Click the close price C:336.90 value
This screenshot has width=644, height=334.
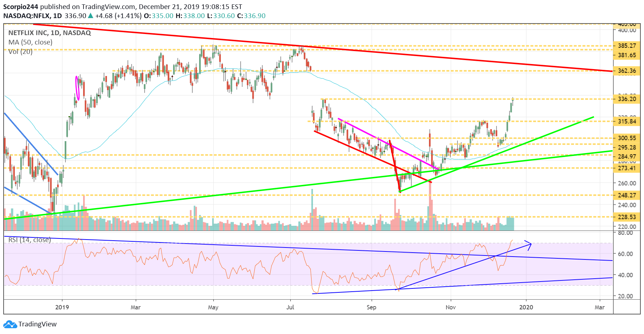coord(251,16)
